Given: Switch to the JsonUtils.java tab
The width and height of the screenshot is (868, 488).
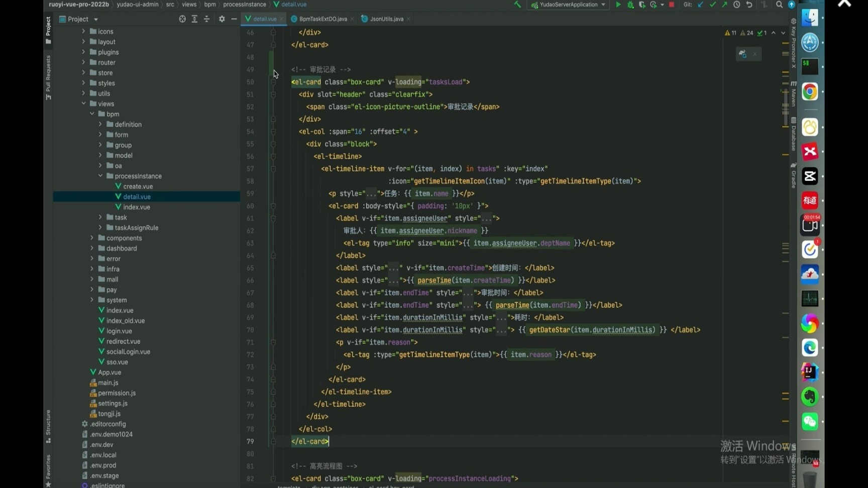Looking at the screenshot, I should pyautogui.click(x=386, y=19).
